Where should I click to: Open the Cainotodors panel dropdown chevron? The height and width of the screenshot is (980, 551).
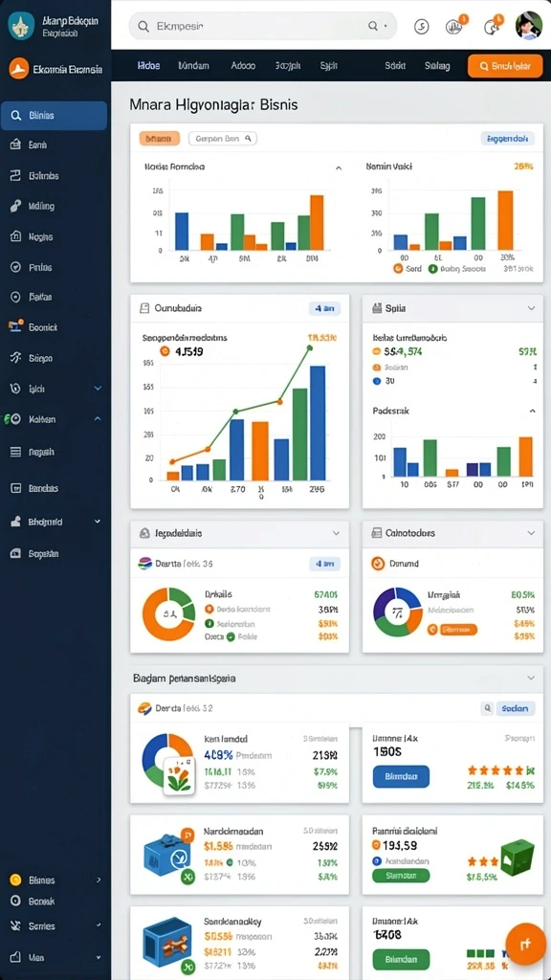point(531,533)
